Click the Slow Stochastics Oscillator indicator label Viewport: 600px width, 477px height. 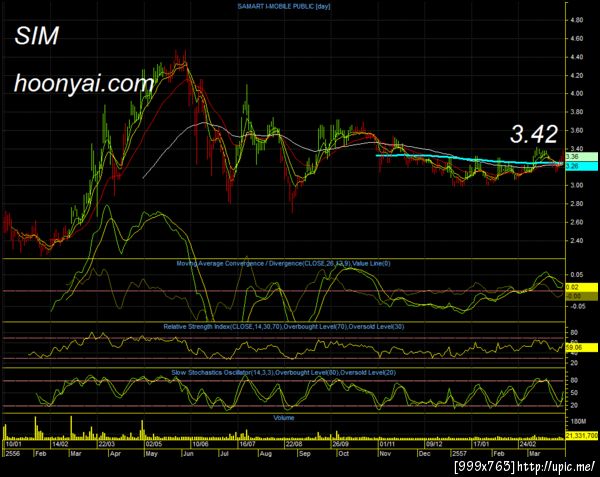pos(284,373)
